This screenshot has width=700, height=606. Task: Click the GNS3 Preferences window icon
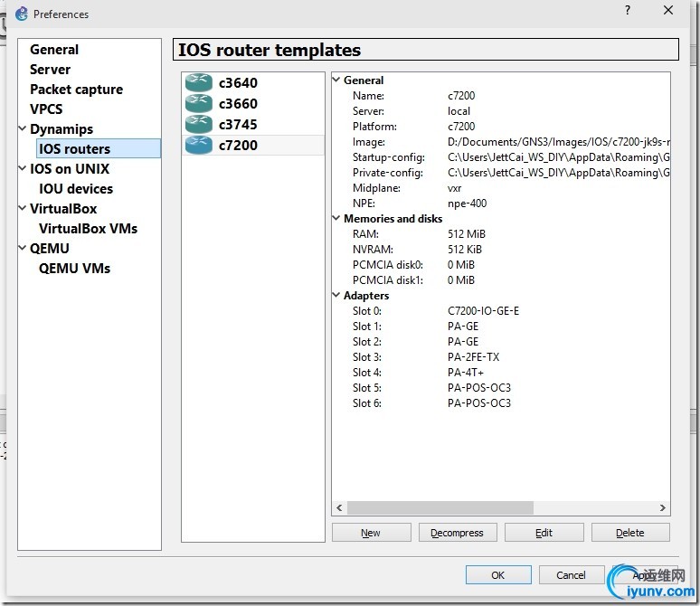[21, 14]
